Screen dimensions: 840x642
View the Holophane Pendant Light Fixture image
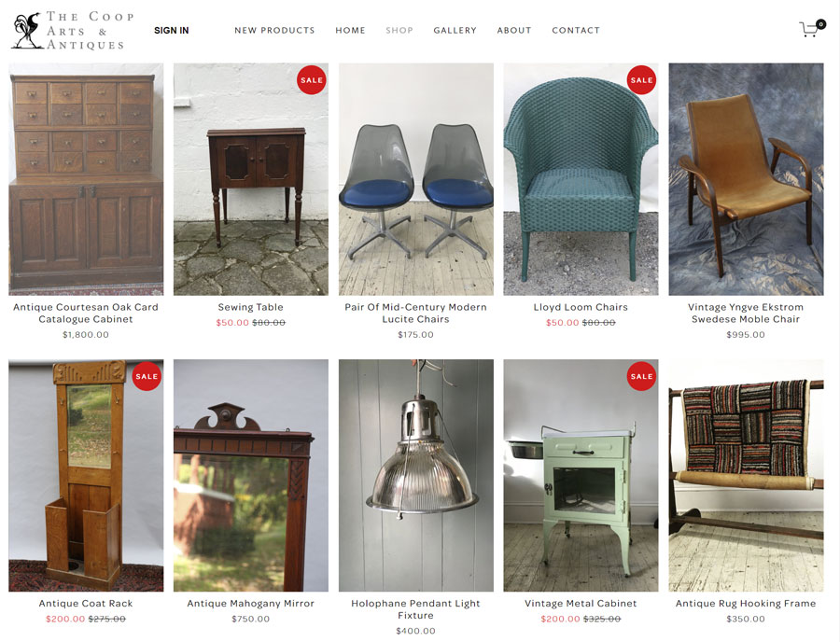click(415, 476)
